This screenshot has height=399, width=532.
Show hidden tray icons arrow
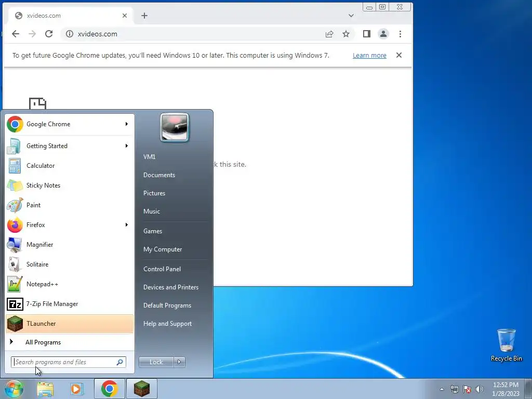coord(442,389)
